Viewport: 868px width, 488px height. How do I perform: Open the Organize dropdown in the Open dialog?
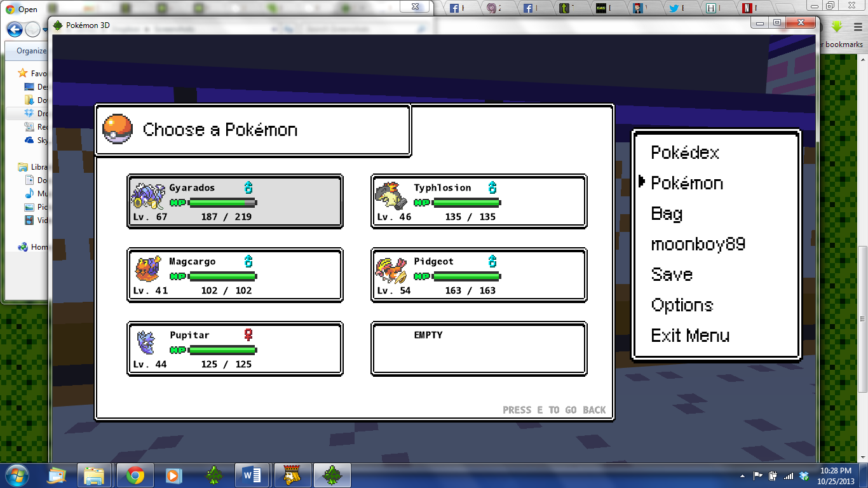[x=32, y=51]
